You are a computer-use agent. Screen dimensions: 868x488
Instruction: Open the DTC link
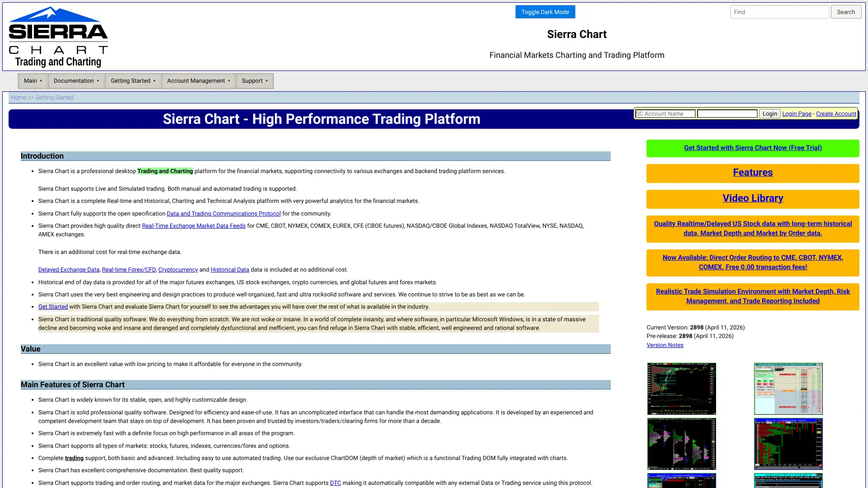coord(335,483)
